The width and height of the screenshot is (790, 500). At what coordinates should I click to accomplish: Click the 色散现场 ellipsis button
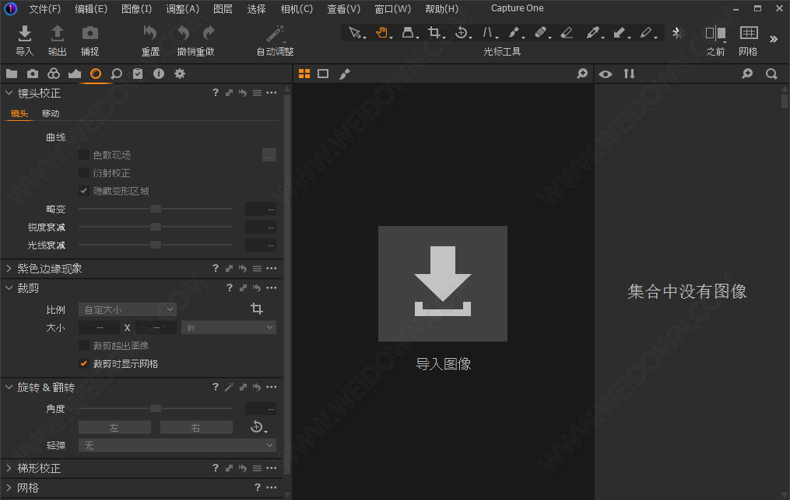(x=269, y=155)
